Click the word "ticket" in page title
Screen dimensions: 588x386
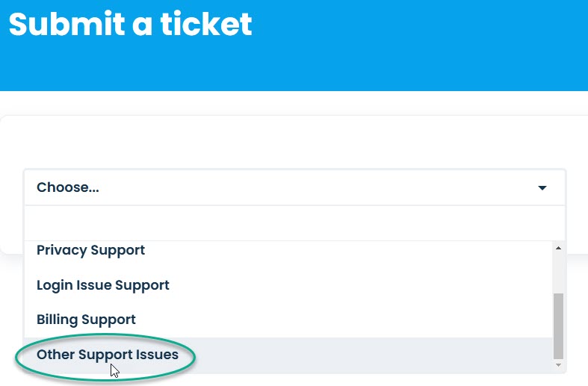click(206, 24)
